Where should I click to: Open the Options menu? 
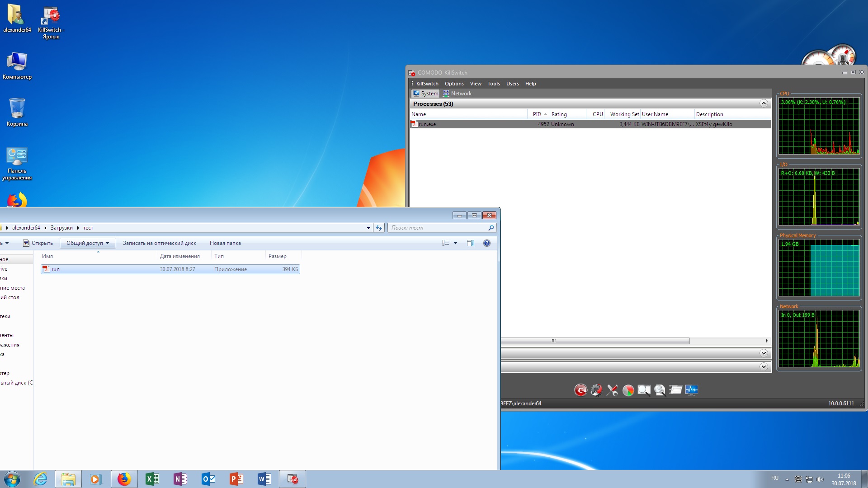click(x=454, y=84)
